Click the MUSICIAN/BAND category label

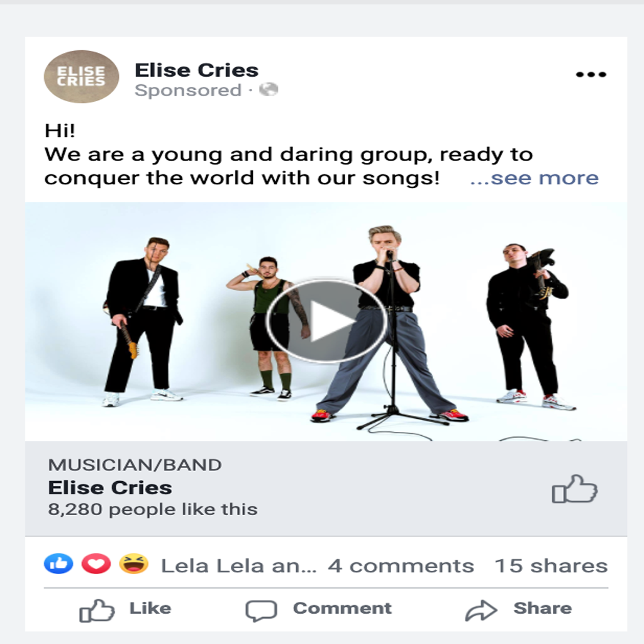[x=135, y=465]
